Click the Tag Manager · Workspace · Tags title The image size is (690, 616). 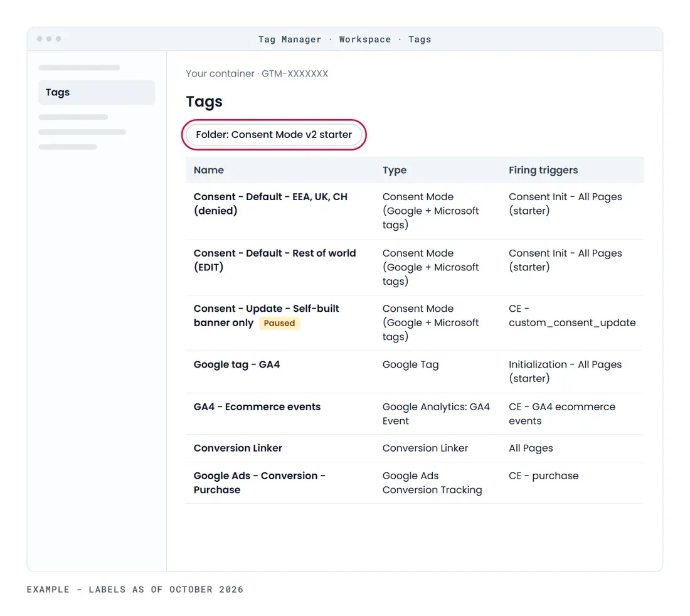coord(344,39)
